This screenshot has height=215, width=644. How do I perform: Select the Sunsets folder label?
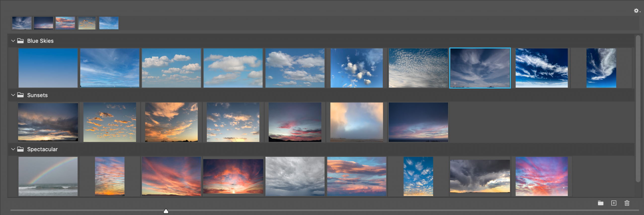[37, 95]
